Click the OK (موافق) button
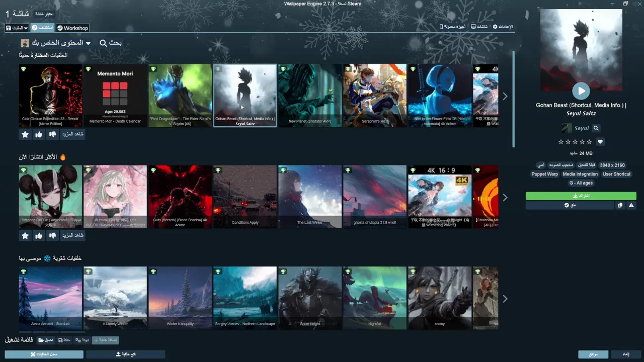 click(x=593, y=354)
